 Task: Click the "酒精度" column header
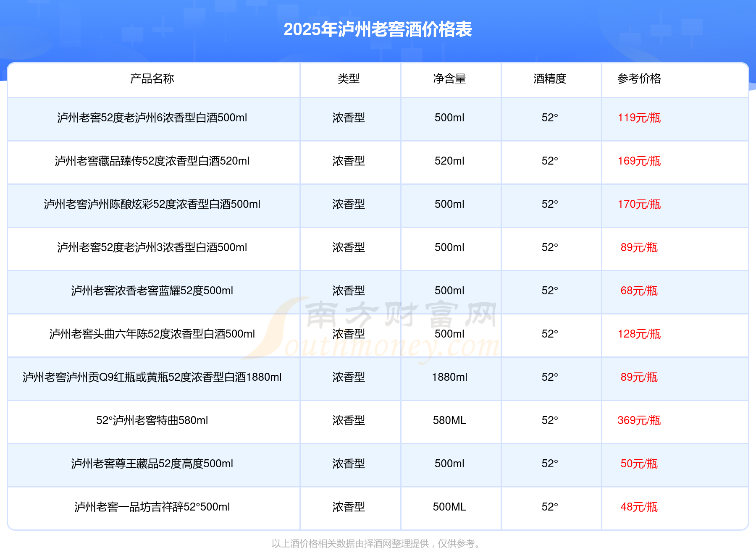click(550, 79)
